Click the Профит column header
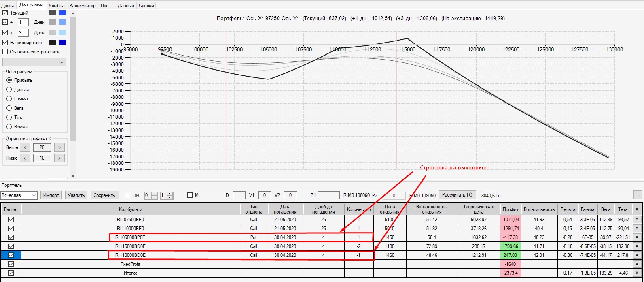Viewport: 644px width, 282px height. click(x=511, y=209)
